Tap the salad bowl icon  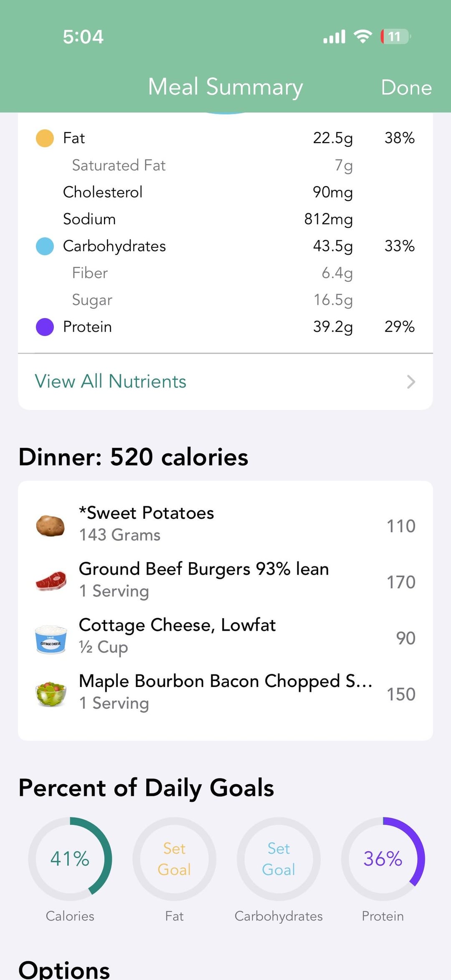[51, 694]
